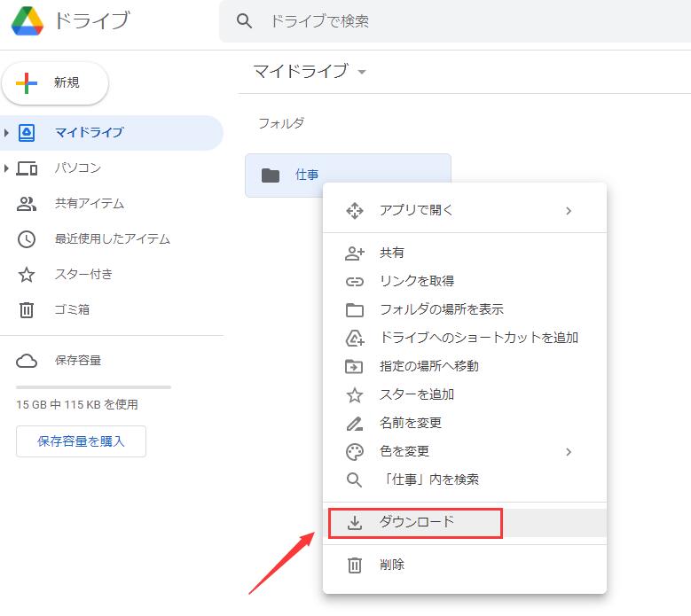Open 最近使用したアイテム in the sidebar
Image resolution: width=691 pixels, height=616 pixels.
coord(113,238)
